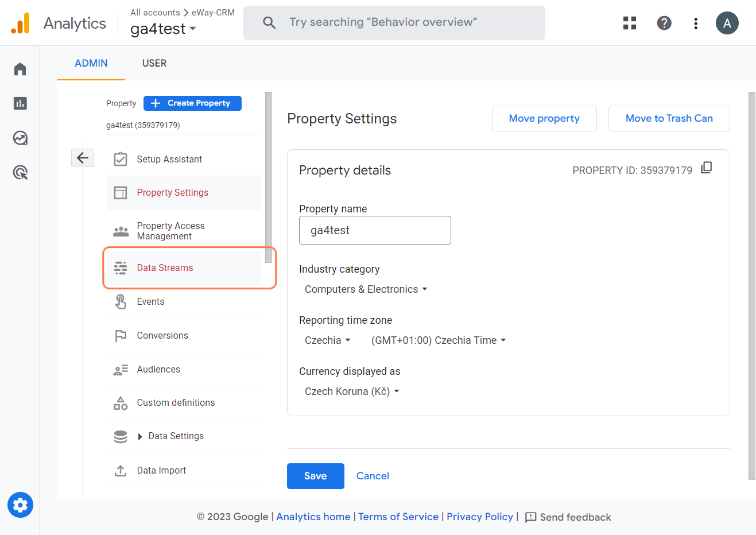Viewport: 756px width, 535px height.
Task: Click the account avatar A
Action: coord(727,23)
